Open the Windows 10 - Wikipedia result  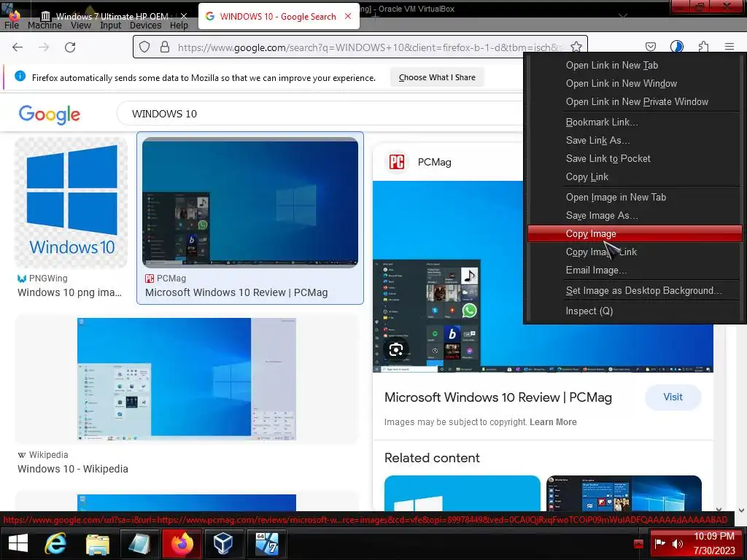pyautogui.click(x=72, y=469)
